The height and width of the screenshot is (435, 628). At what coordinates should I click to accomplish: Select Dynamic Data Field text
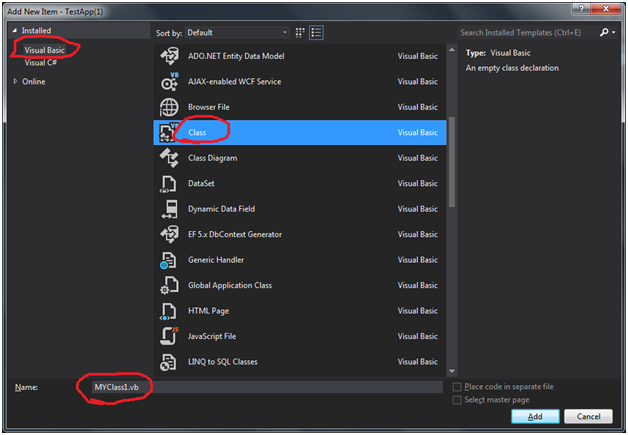click(x=221, y=209)
